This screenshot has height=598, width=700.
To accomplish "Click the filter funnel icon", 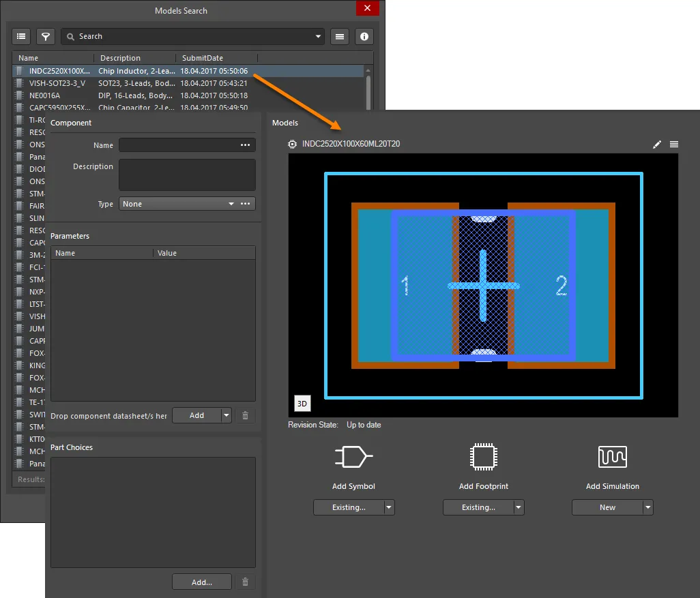I will point(46,36).
